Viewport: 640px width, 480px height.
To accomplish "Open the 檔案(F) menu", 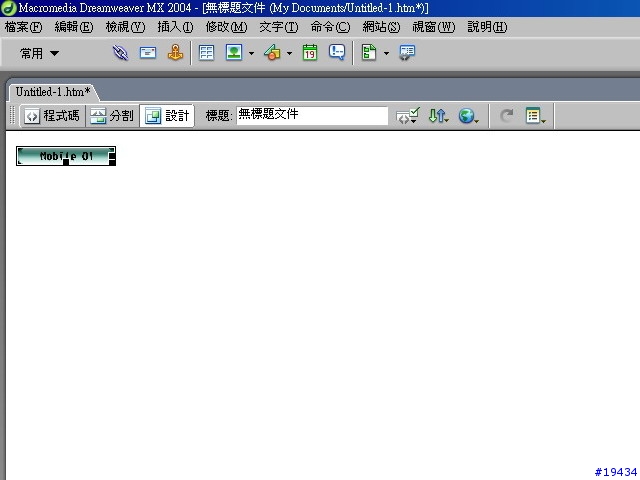I will 23,27.
